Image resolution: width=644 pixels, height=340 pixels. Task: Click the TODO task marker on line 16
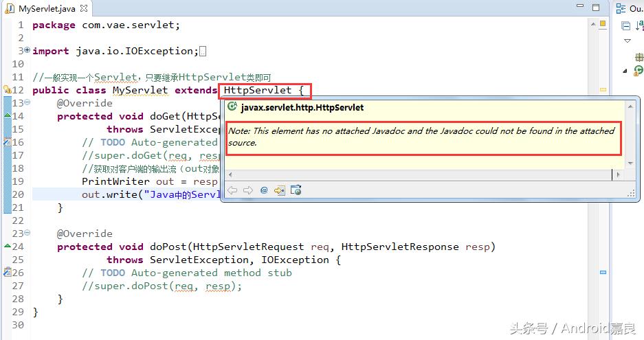point(8,142)
